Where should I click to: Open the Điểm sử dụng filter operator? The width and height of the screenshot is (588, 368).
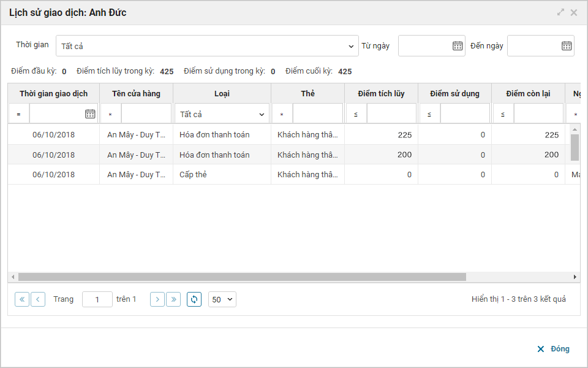[x=429, y=114]
